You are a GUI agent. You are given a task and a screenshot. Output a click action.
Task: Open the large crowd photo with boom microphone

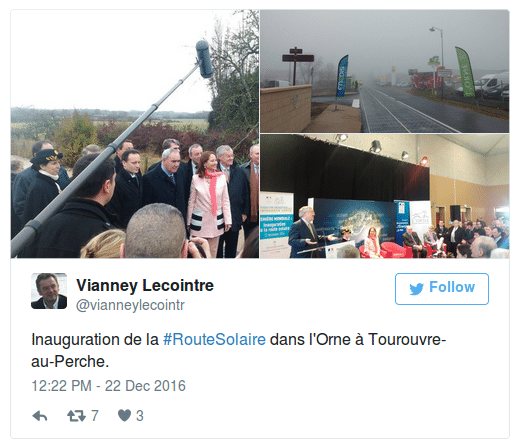coord(135,134)
